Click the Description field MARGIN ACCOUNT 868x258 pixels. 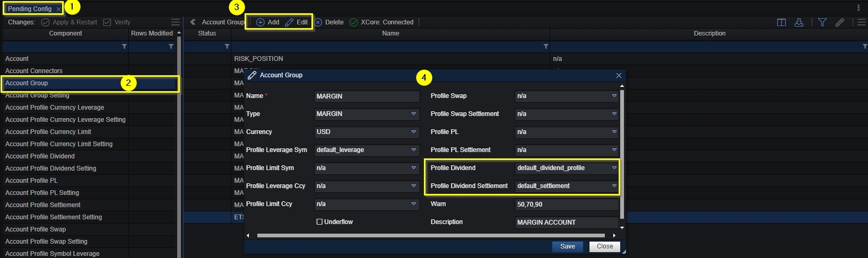(x=567, y=222)
